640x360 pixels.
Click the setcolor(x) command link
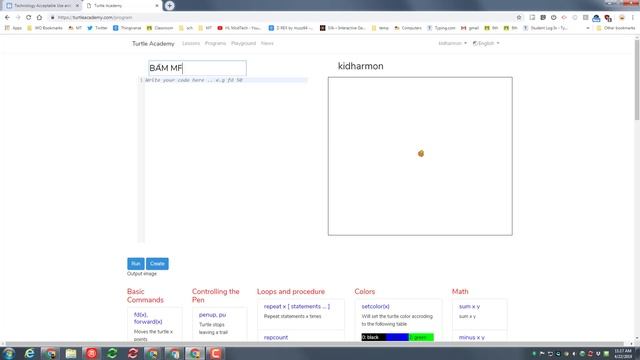376,307
